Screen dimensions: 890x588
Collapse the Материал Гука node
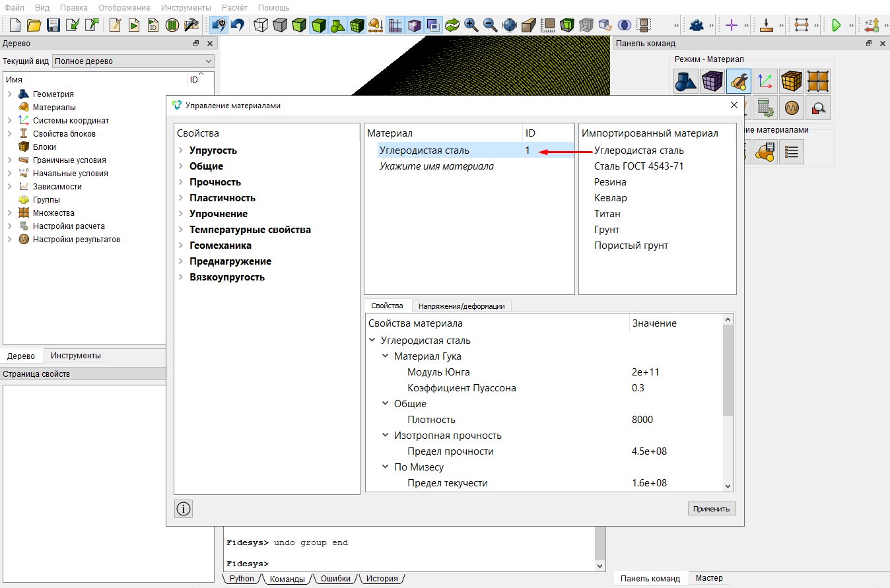pyautogui.click(x=386, y=356)
